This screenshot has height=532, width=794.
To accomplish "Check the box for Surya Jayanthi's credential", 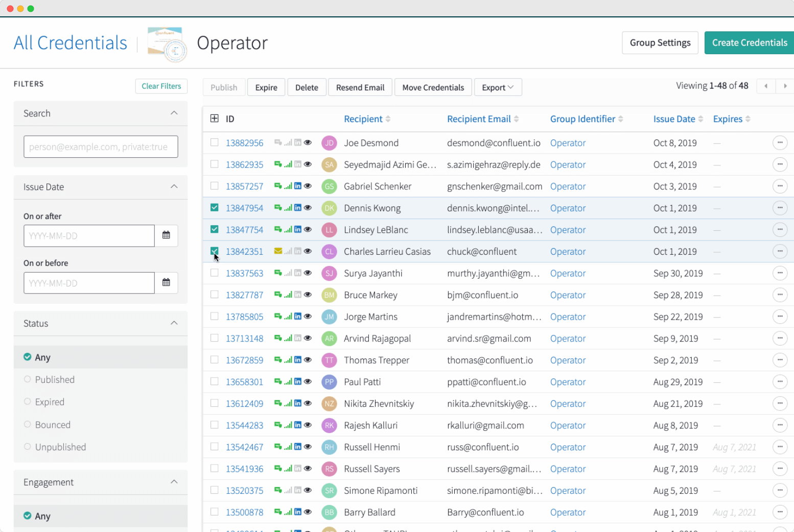I will click(215, 273).
